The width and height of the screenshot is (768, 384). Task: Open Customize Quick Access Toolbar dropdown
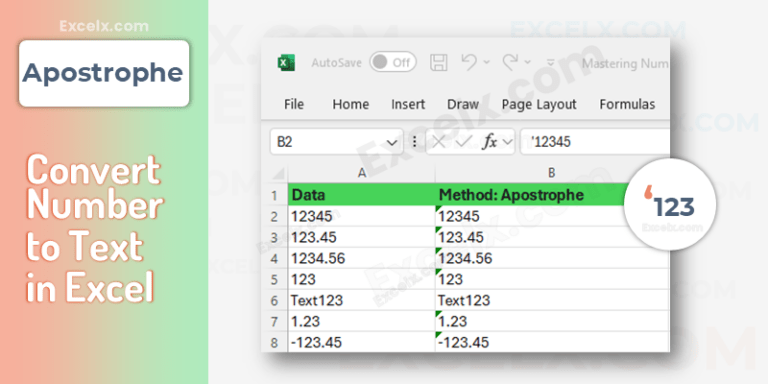coord(551,63)
